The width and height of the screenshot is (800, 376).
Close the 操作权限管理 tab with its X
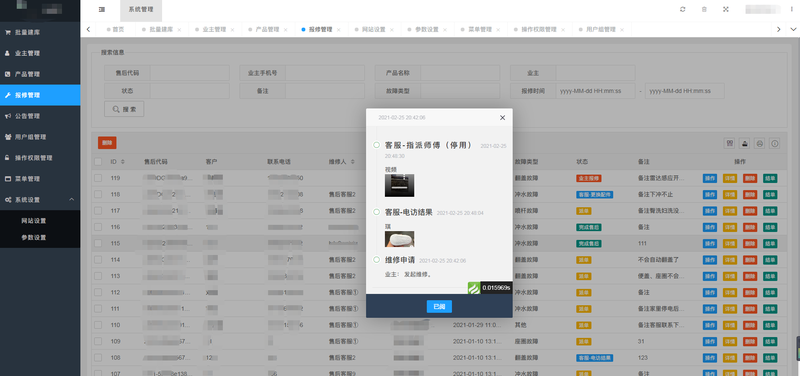point(563,30)
